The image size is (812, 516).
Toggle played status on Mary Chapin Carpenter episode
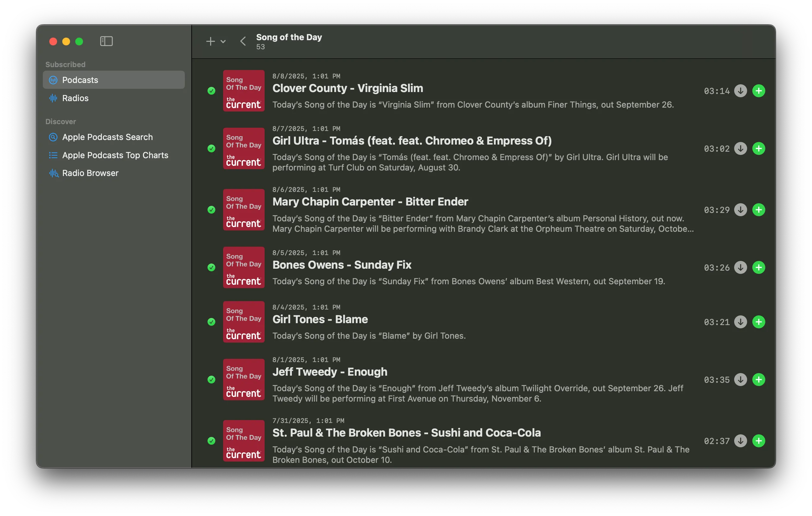click(211, 210)
